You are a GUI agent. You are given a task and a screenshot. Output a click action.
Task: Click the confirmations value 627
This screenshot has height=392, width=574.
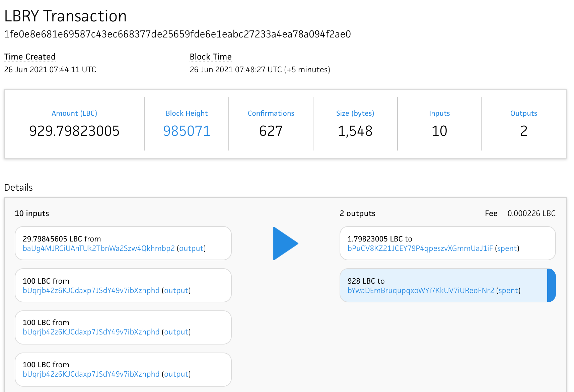click(271, 131)
